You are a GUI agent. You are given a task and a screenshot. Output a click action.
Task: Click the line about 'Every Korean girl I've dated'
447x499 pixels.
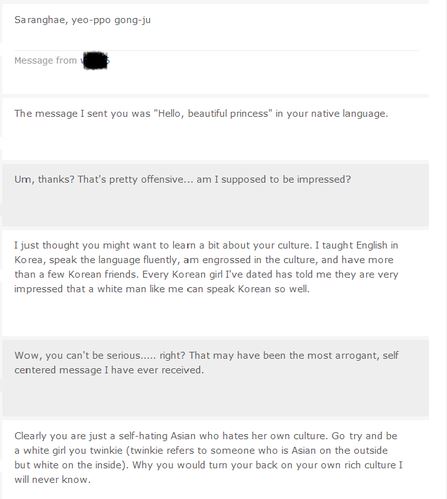tap(206, 274)
